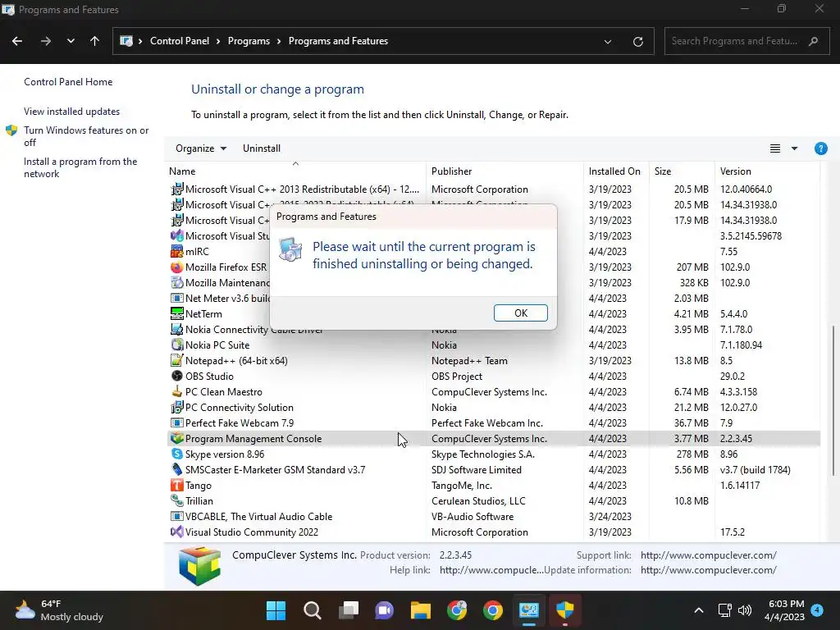Show hidden system tray icons

[699, 610]
